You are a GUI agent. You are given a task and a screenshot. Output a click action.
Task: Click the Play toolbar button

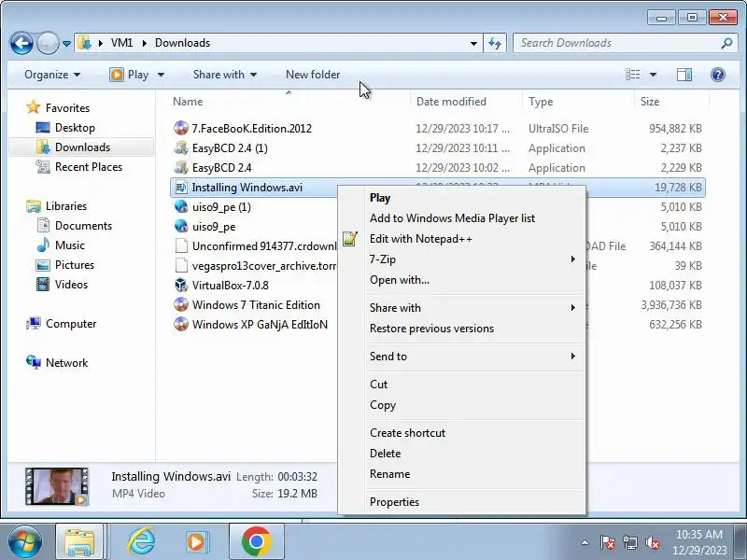pos(129,75)
